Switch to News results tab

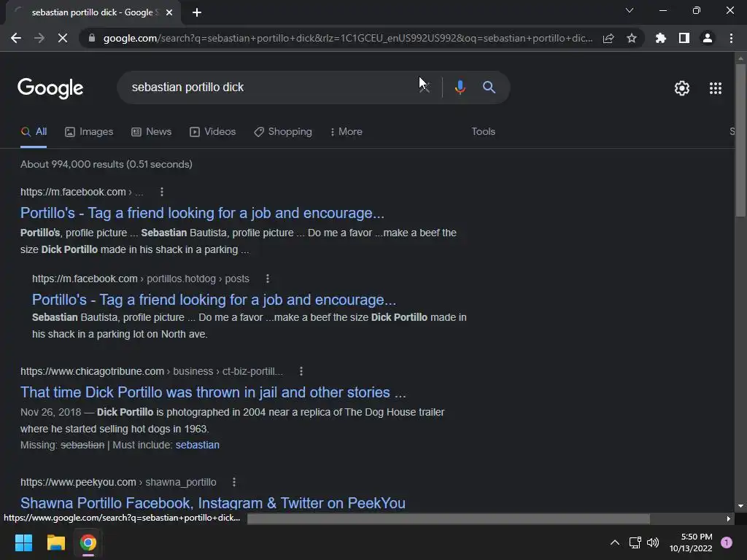click(152, 132)
